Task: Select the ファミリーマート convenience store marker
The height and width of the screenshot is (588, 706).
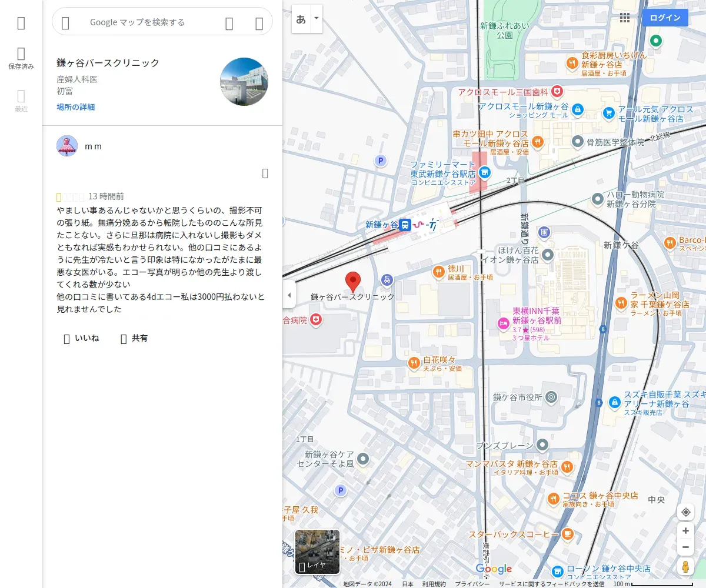Action: point(484,172)
